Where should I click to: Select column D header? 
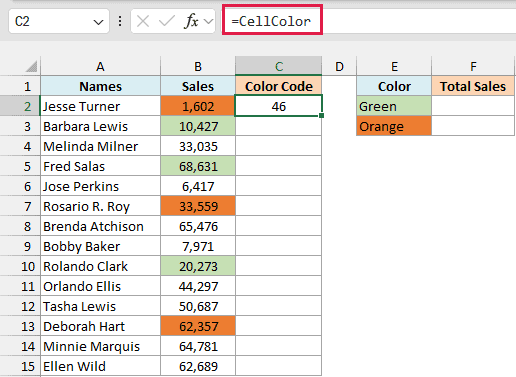339,66
